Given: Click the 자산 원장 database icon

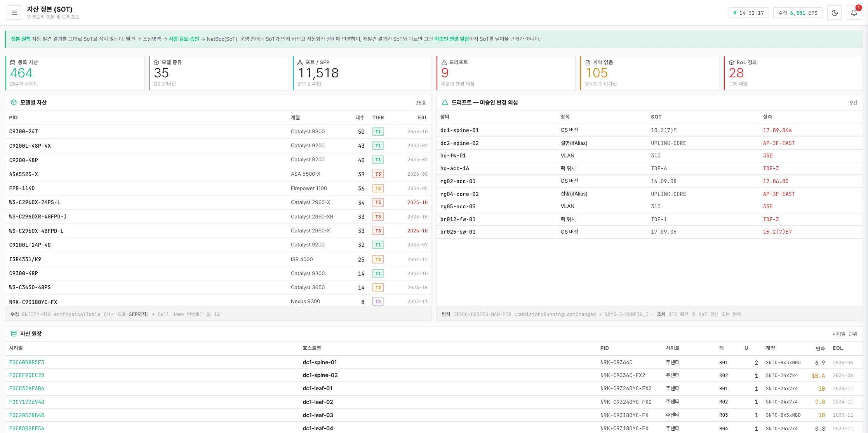Looking at the screenshot, I should tap(14, 333).
